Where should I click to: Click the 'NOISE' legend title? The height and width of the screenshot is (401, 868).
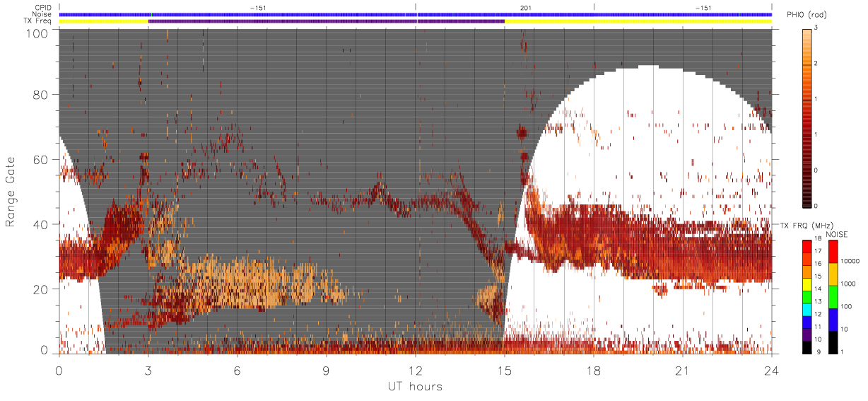[838, 234]
